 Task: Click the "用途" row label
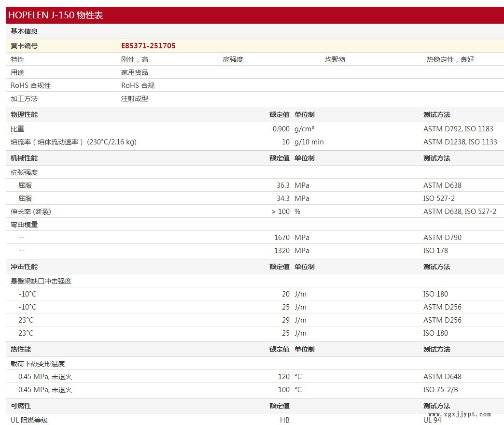pos(17,72)
